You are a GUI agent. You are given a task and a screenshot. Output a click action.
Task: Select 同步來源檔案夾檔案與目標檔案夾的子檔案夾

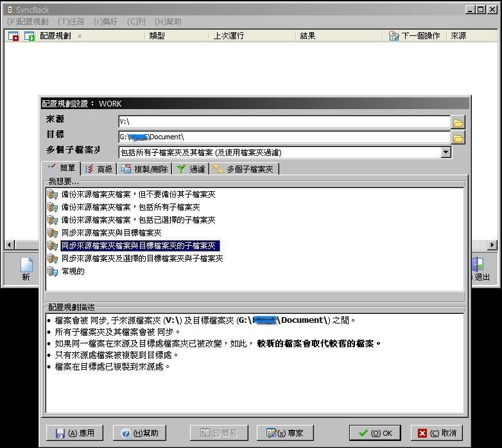click(140, 245)
